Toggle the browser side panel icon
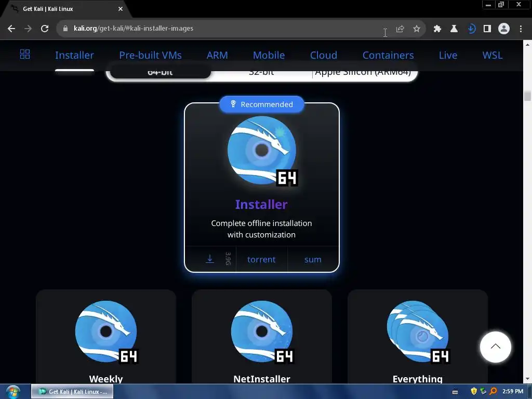 [x=487, y=29]
